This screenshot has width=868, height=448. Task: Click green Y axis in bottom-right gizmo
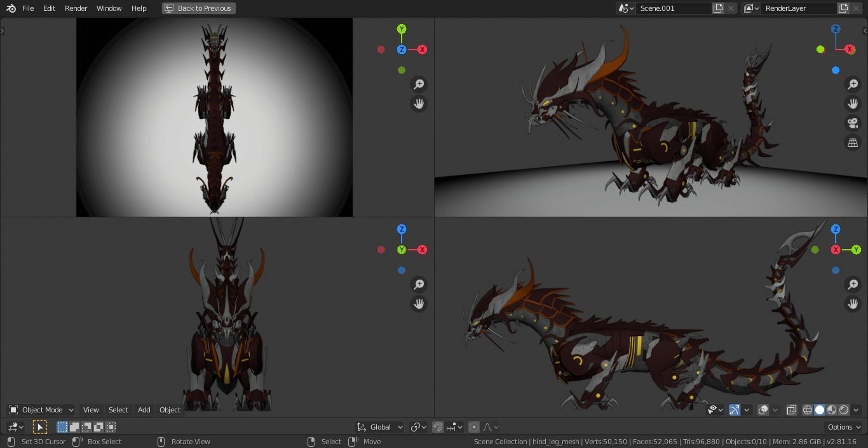click(856, 250)
